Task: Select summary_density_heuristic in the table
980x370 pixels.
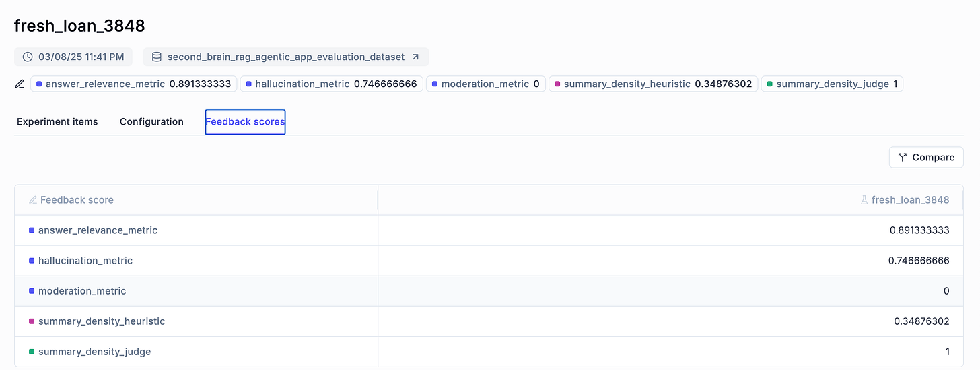Action: point(102,321)
